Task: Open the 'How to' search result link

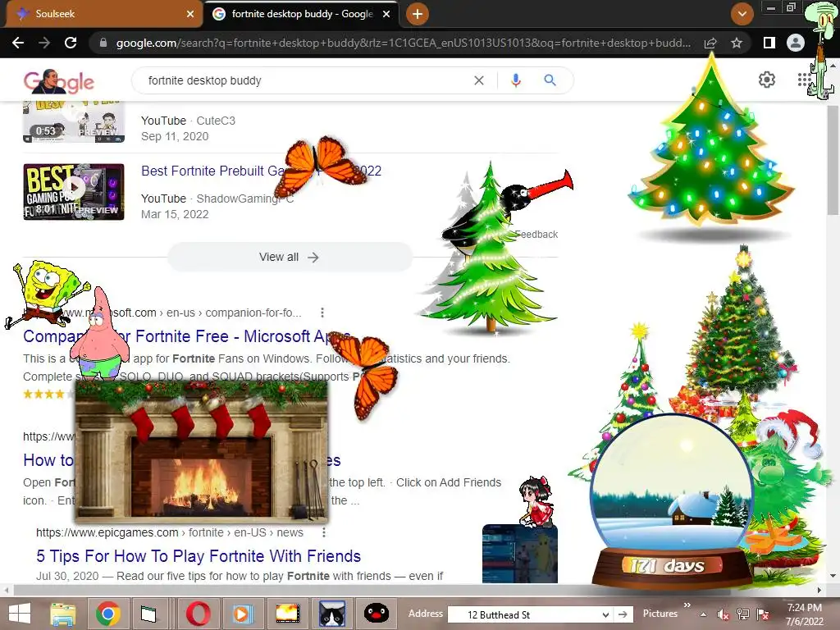Action: coord(48,460)
